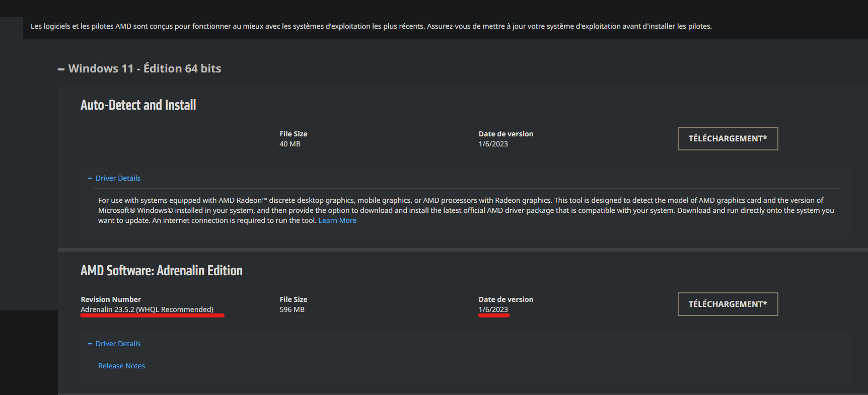This screenshot has width=868, height=395.
Task: Click the OS update notice at top
Action: click(371, 26)
